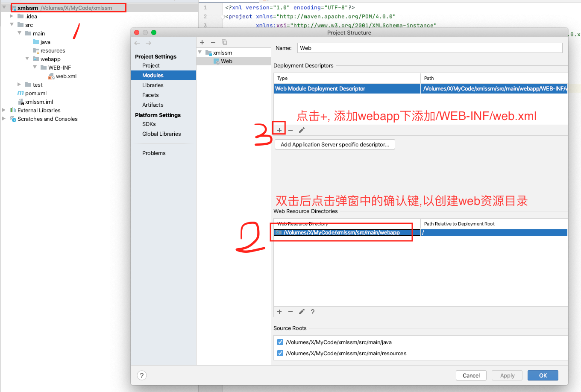Uncheck the src/main/java source root

(x=280, y=342)
